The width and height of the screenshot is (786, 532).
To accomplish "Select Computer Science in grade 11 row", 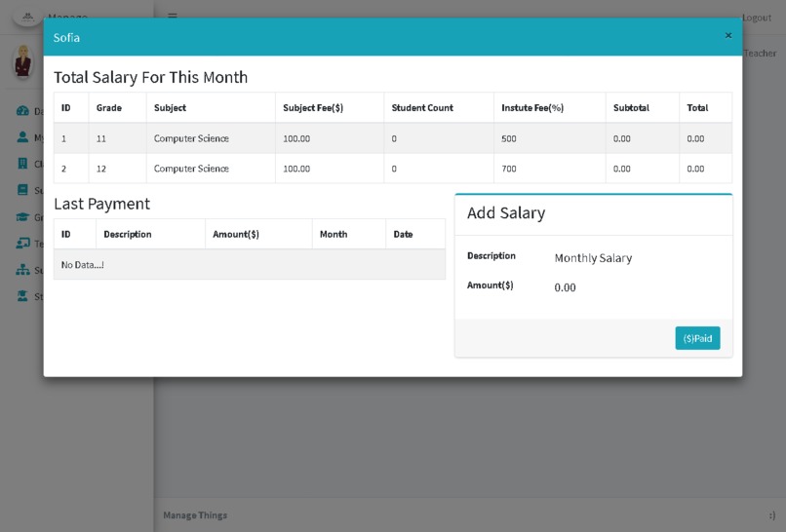I will click(x=191, y=138).
